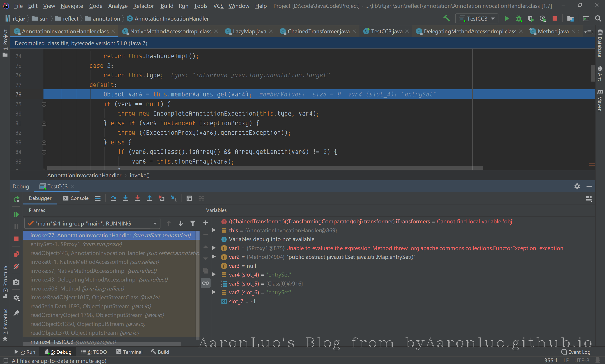Click the editor horizontal scrollbar
Viewport: 605px width, 364px height.
pyautogui.click(x=265, y=168)
